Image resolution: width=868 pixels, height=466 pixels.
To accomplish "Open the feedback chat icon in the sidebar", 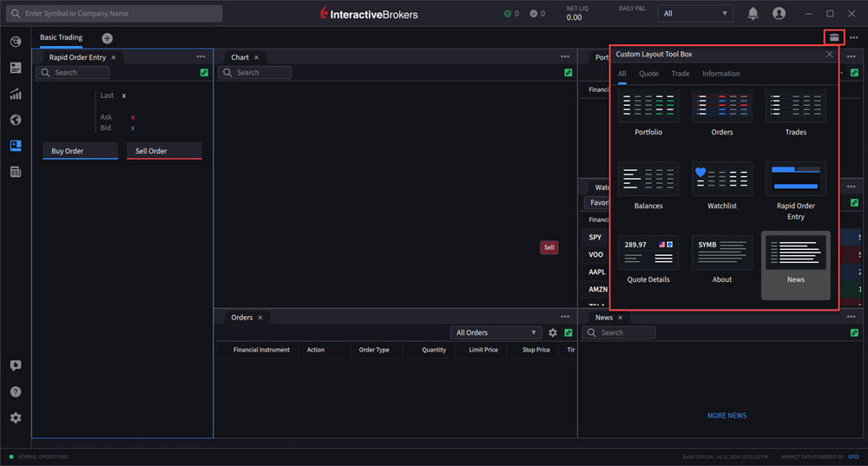I will (16, 365).
